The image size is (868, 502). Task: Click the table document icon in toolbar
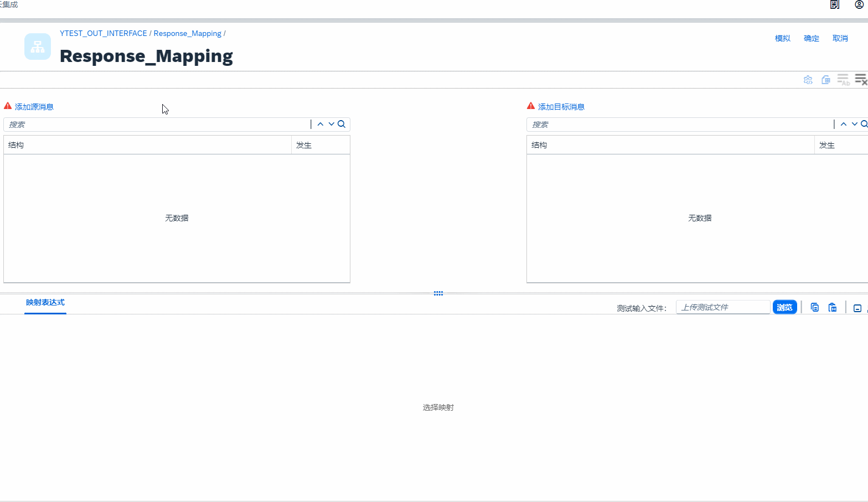(x=825, y=80)
